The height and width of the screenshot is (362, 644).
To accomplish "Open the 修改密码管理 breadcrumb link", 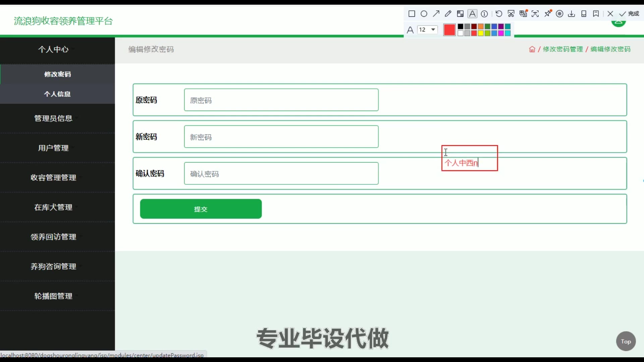I will tap(563, 49).
